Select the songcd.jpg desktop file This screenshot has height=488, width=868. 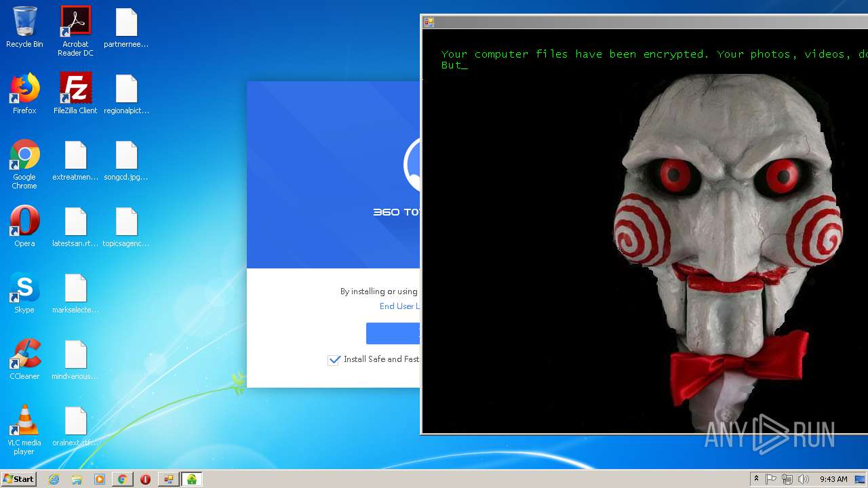126,160
